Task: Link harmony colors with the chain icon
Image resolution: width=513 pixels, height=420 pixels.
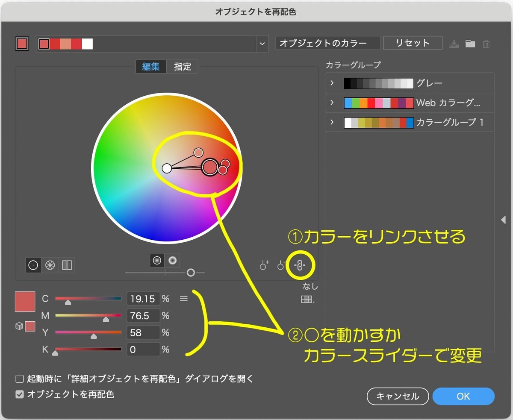Action: [x=301, y=265]
